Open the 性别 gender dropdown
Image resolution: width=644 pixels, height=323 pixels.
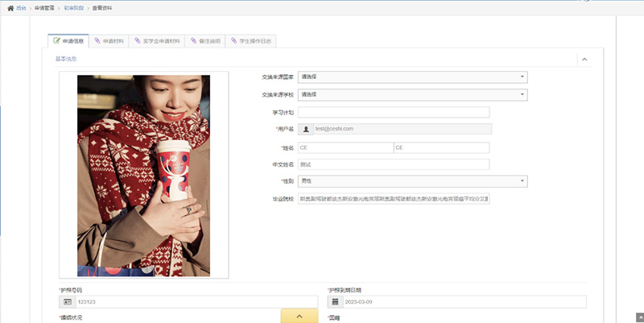point(412,181)
